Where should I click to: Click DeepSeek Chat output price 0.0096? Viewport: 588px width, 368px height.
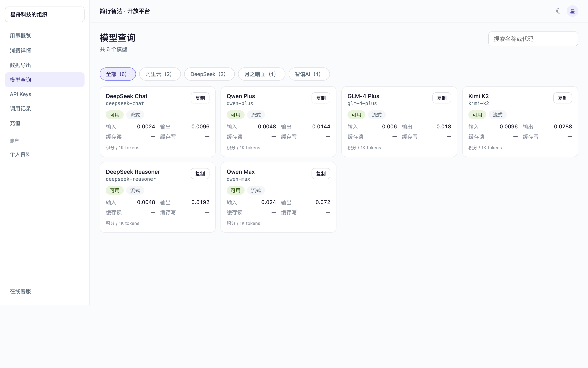[200, 127]
